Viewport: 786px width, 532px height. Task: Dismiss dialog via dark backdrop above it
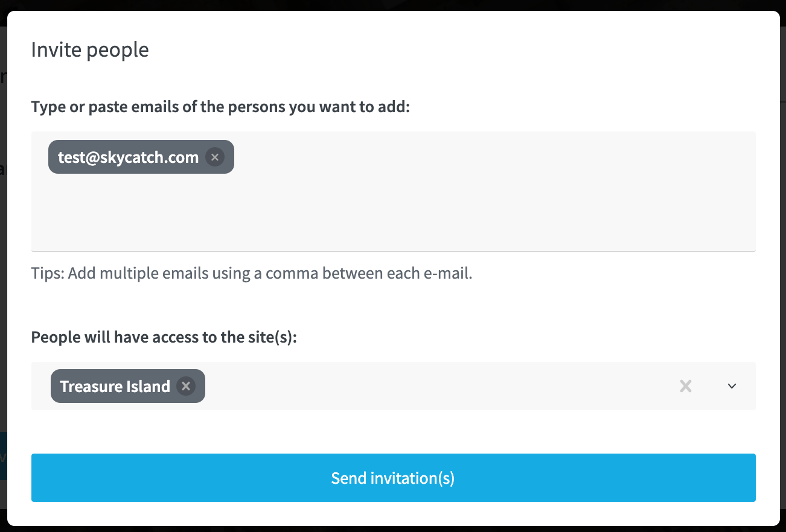(393, 5)
